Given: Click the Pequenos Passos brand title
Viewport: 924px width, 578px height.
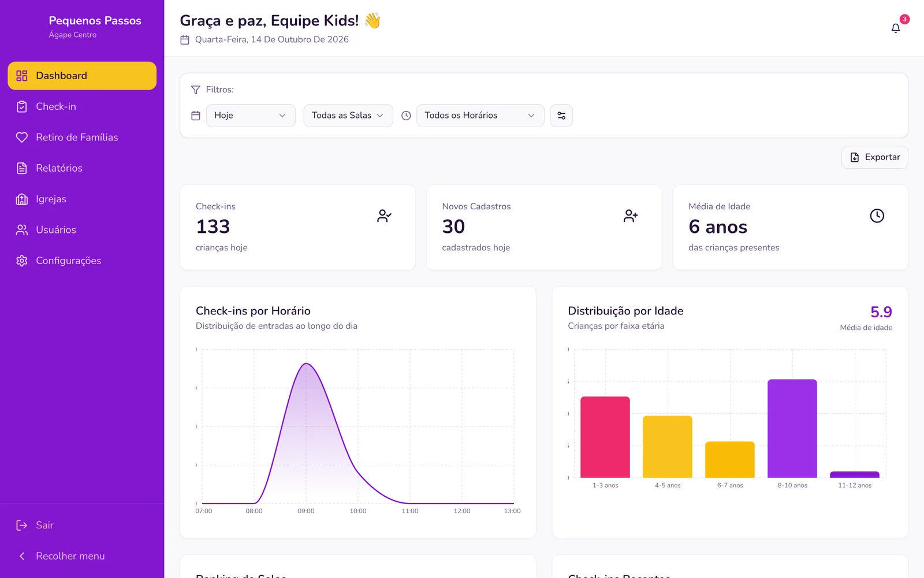Looking at the screenshot, I should 95,21.
